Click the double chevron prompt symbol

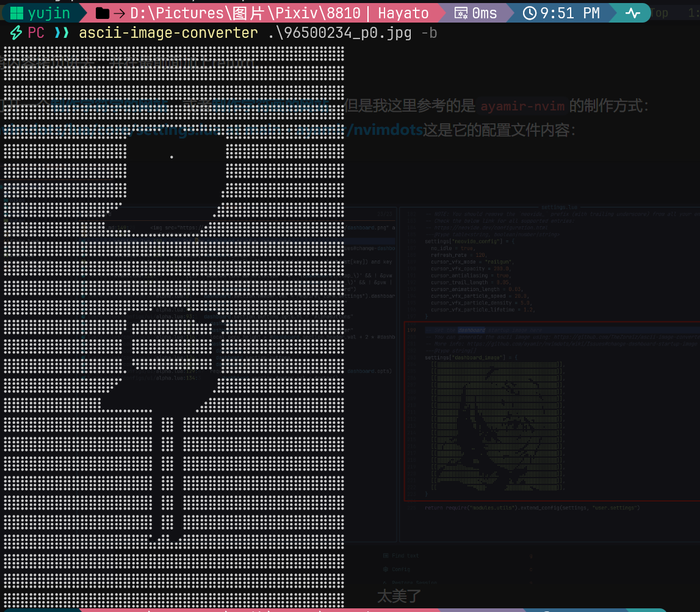point(62,33)
